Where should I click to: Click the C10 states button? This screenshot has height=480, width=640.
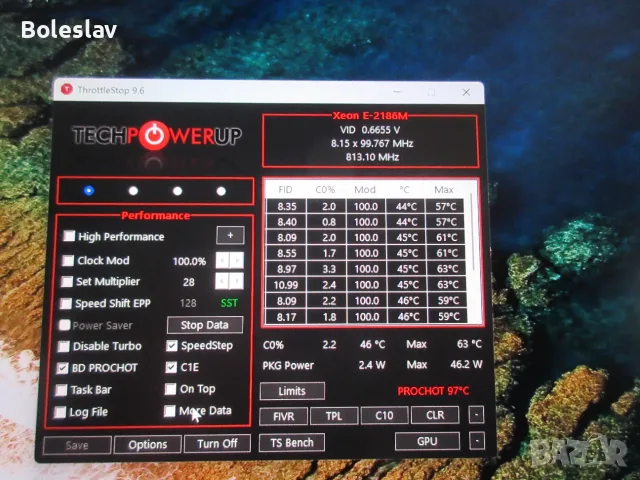(x=384, y=415)
